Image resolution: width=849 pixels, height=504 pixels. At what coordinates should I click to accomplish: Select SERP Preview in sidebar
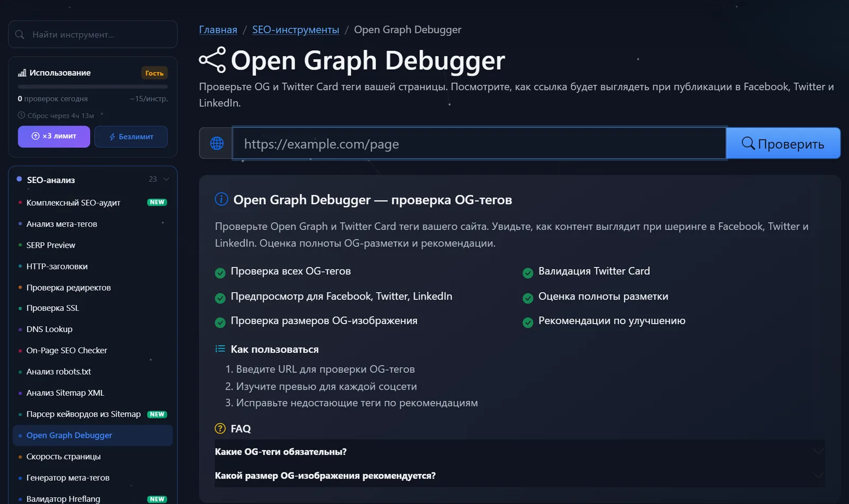click(93, 245)
